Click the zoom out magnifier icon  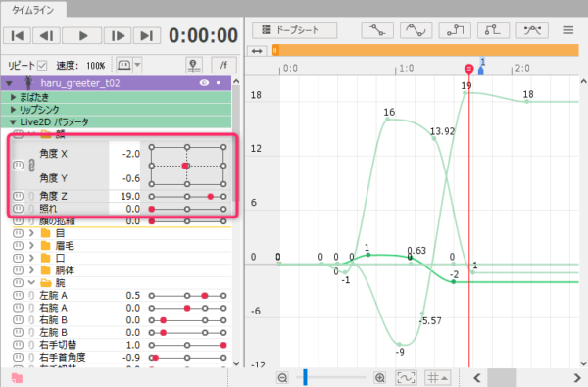pos(283,377)
